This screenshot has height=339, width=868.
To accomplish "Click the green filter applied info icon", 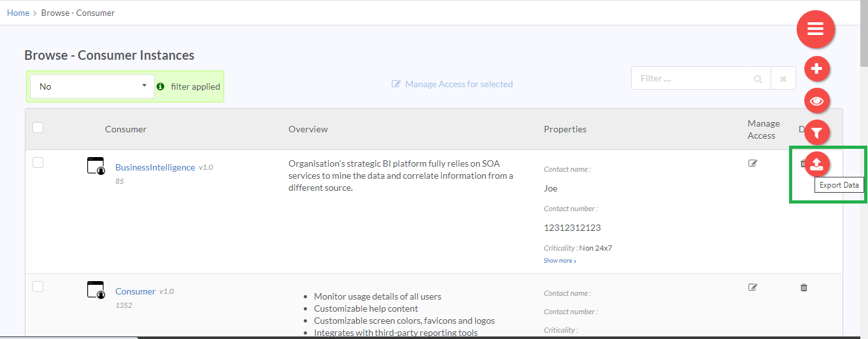I will [x=160, y=86].
